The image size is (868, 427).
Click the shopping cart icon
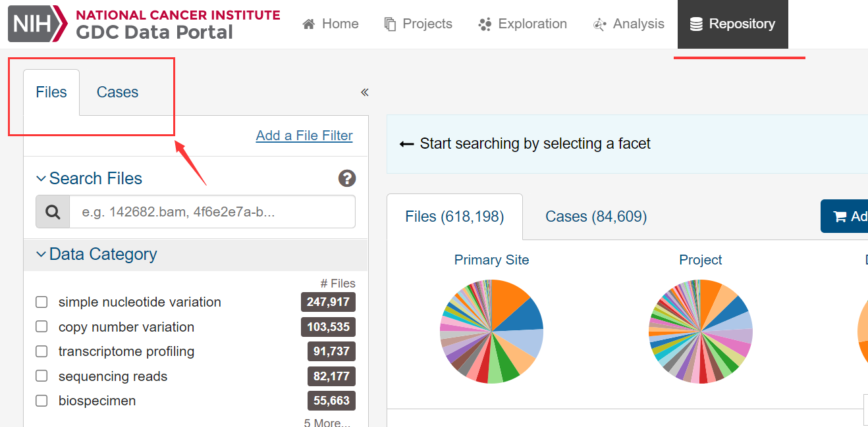point(839,216)
